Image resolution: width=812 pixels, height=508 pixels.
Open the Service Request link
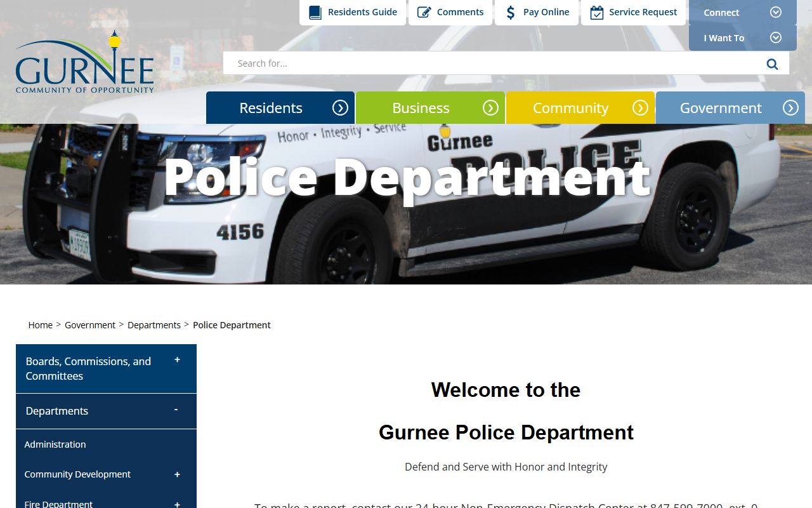coord(633,13)
